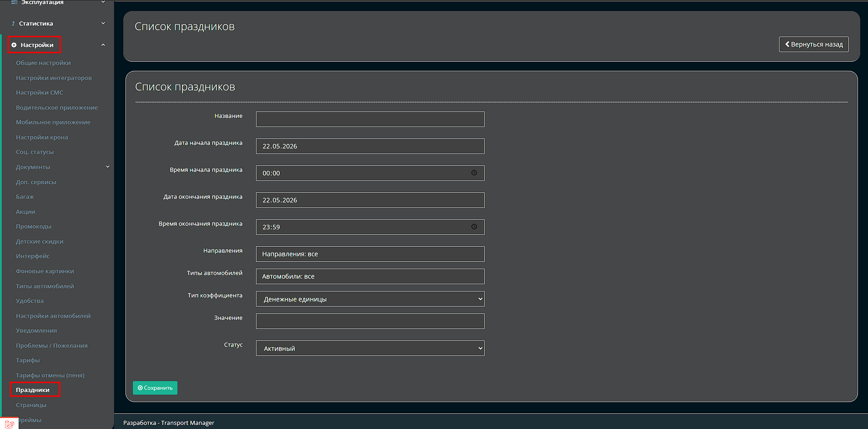Expand the Эксплуатация menu chevron
Image resolution: width=868 pixels, height=429 pixels.
pos(103,2)
